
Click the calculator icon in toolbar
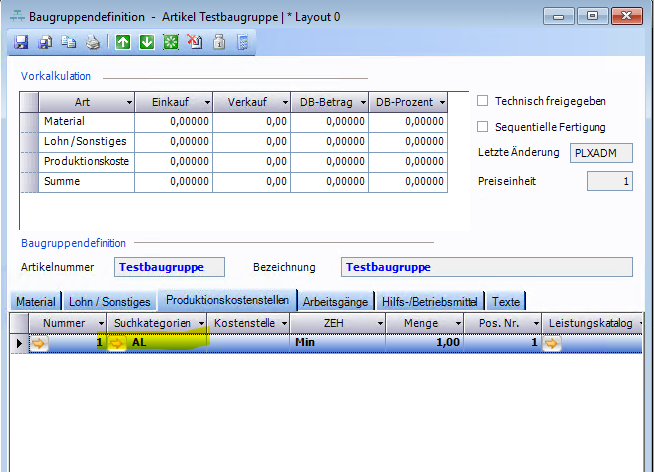[242, 42]
